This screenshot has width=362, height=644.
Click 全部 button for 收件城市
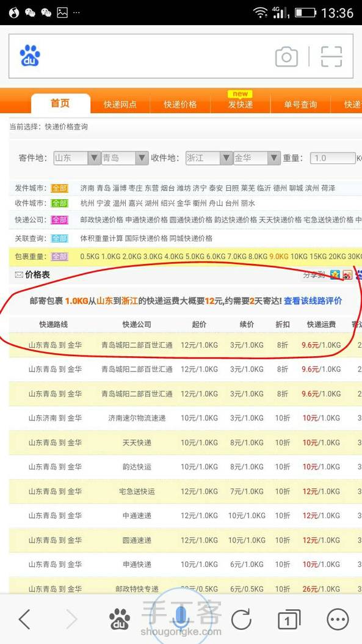click(59, 203)
